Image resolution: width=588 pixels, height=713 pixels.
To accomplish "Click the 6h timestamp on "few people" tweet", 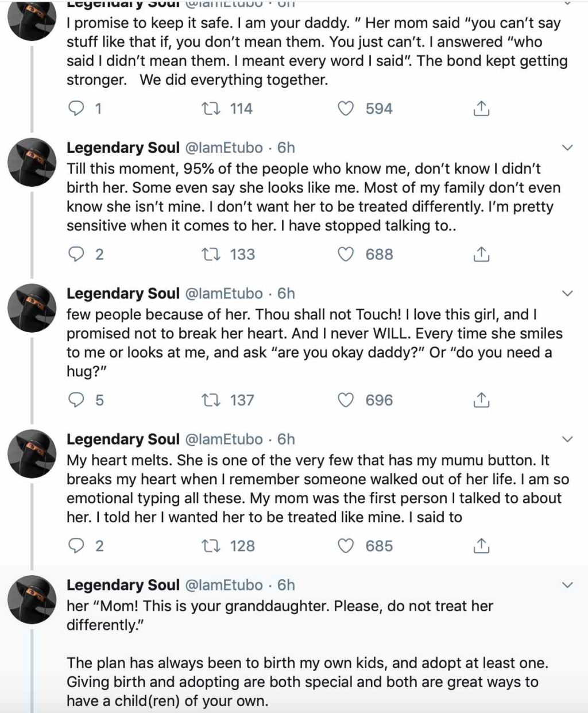I will coord(286,294).
